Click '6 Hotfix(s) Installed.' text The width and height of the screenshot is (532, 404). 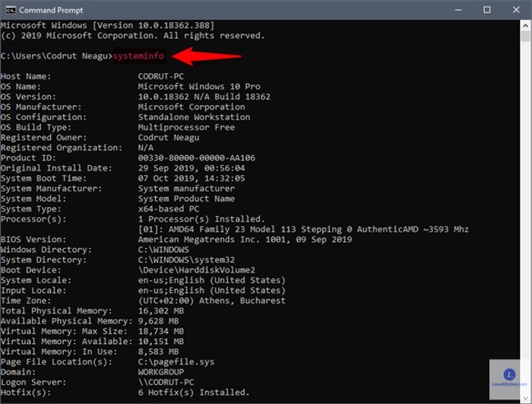click(194, 392)
